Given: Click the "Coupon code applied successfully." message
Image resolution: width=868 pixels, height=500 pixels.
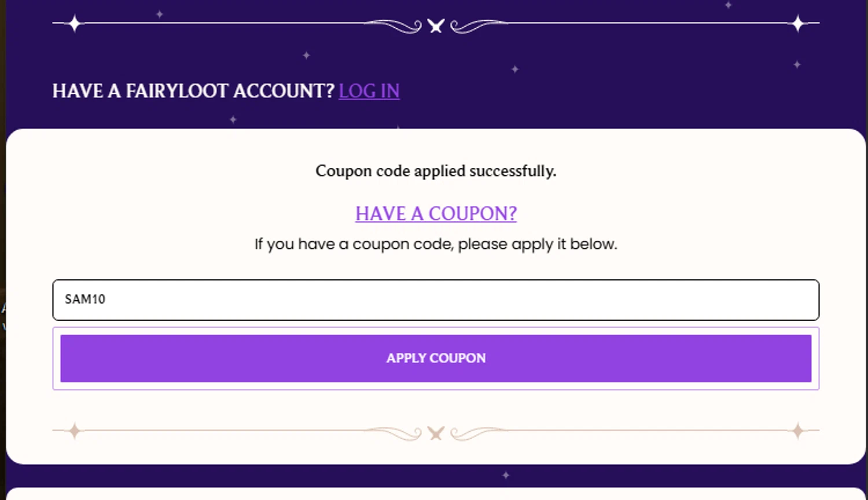Looking at the screenshot, I should point(436,171).
